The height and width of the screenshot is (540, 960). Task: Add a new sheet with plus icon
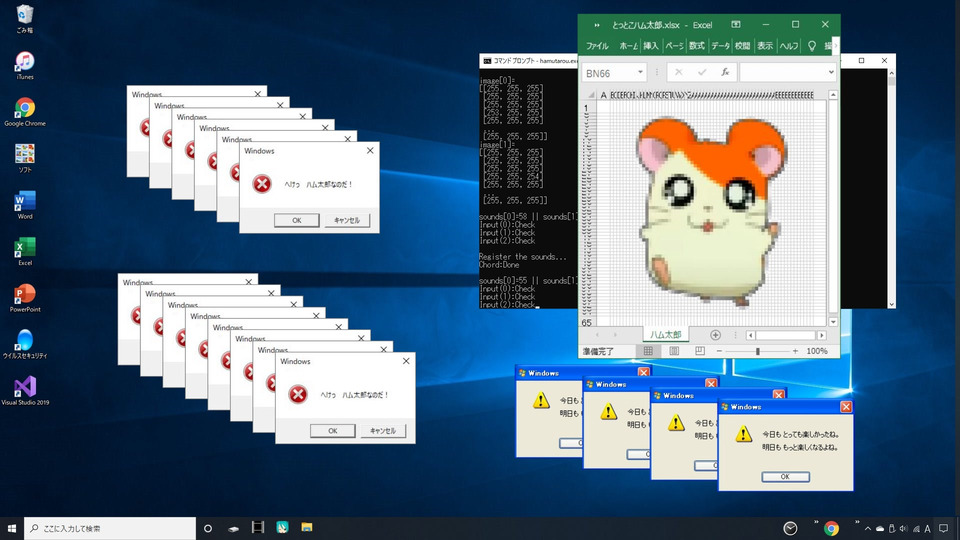tap(715, 335)
